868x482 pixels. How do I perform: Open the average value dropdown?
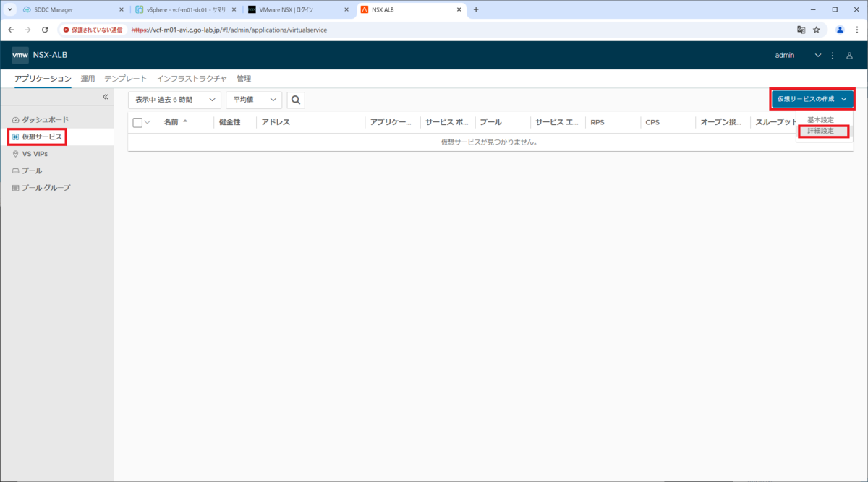click(254, 100)
